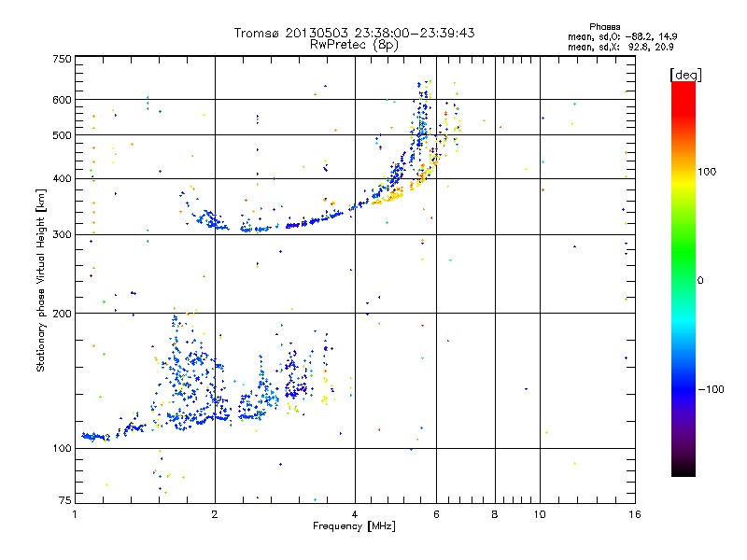The width and height of the screenshot is (747, 560).
Task: Click the y-axis tick label '75'
Action: [65, 500]
